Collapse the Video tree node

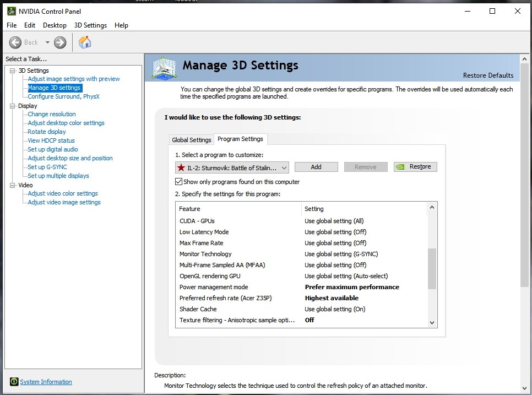click(x=13, y=185)
